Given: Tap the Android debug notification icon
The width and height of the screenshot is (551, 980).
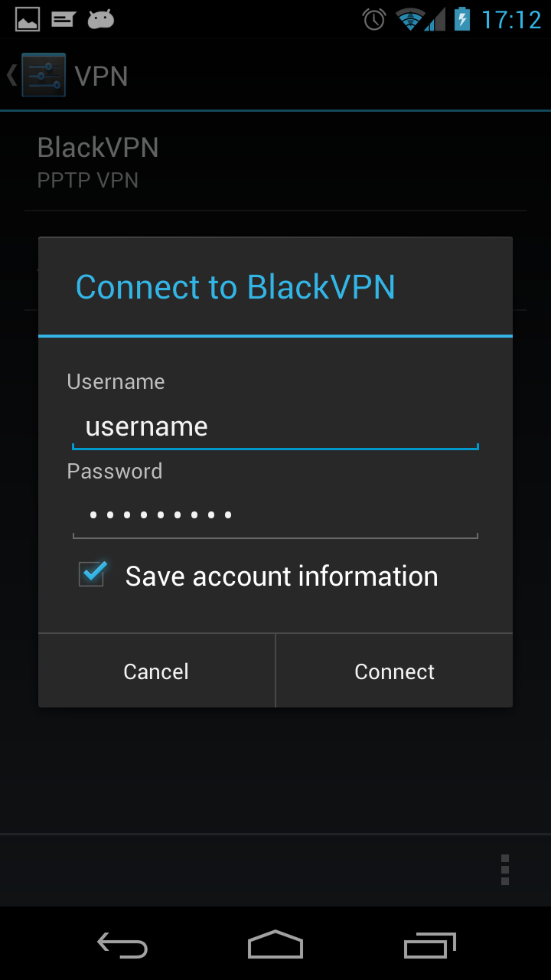Looking at the screenshot, I should (x=100, y=19).
